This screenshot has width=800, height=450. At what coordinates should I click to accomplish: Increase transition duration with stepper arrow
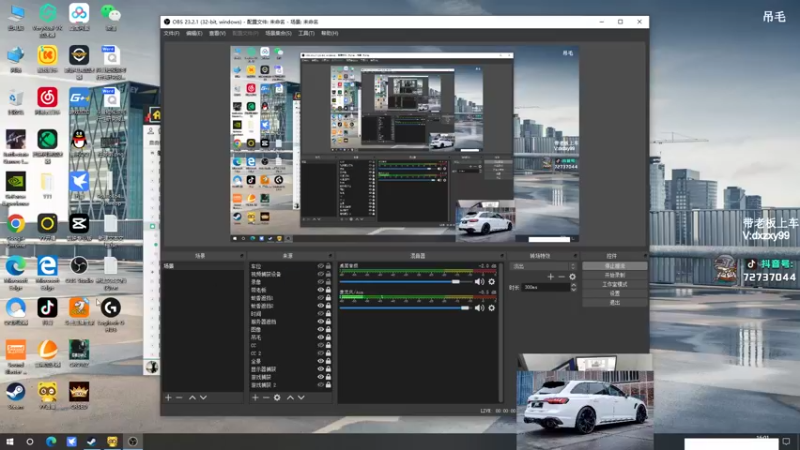click(574, 285)
